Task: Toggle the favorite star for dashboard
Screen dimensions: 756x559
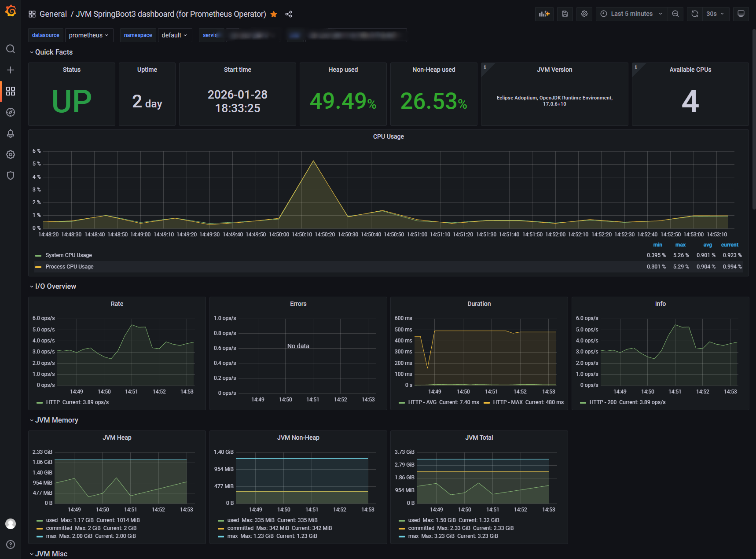Action: tap(274, 14)
